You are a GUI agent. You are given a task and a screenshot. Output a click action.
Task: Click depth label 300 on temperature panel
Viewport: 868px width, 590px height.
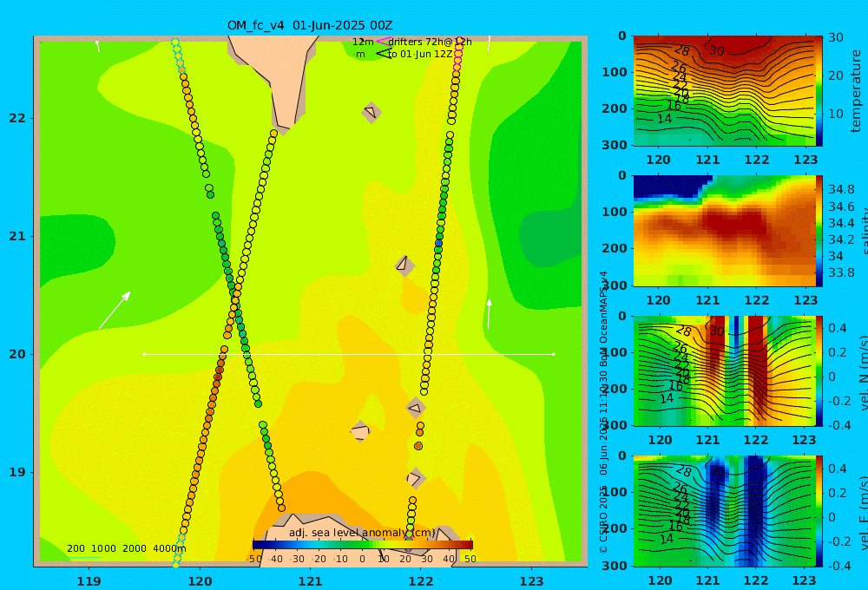[615, 144]
